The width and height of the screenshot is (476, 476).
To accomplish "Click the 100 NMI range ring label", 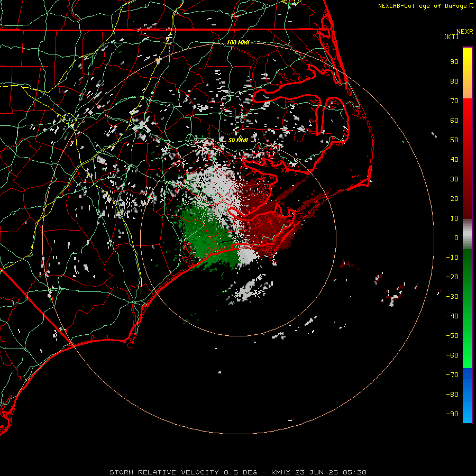I will click(x=238, y=42).
